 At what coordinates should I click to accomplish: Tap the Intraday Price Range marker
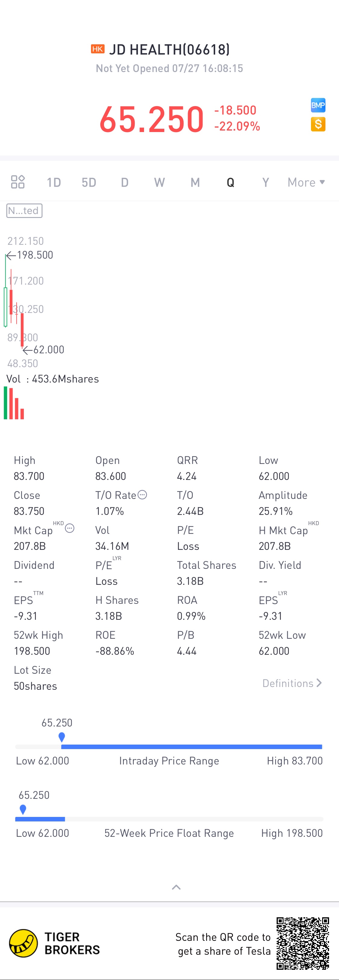coord(62,737)
